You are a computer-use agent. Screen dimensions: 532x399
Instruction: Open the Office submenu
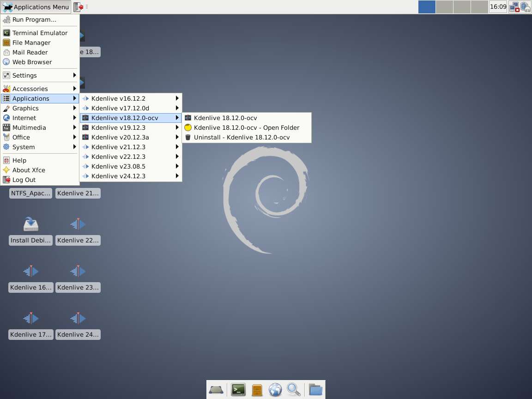pyautogui.click(x=40, y=138)
